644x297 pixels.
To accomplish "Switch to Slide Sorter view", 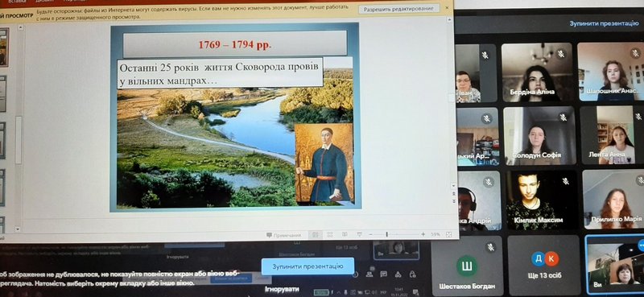I will click(330, 234).
